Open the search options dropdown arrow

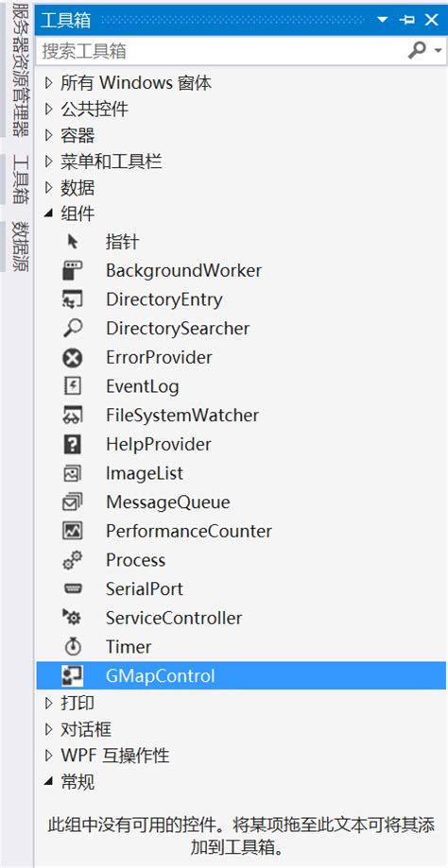pyautogui.click(x=439, y=51)
